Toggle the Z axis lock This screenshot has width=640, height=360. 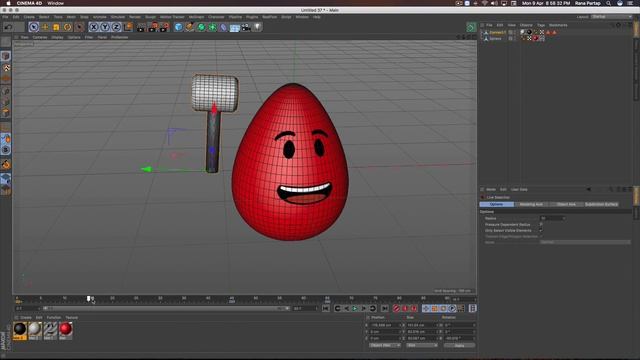[x=116, y=27]
